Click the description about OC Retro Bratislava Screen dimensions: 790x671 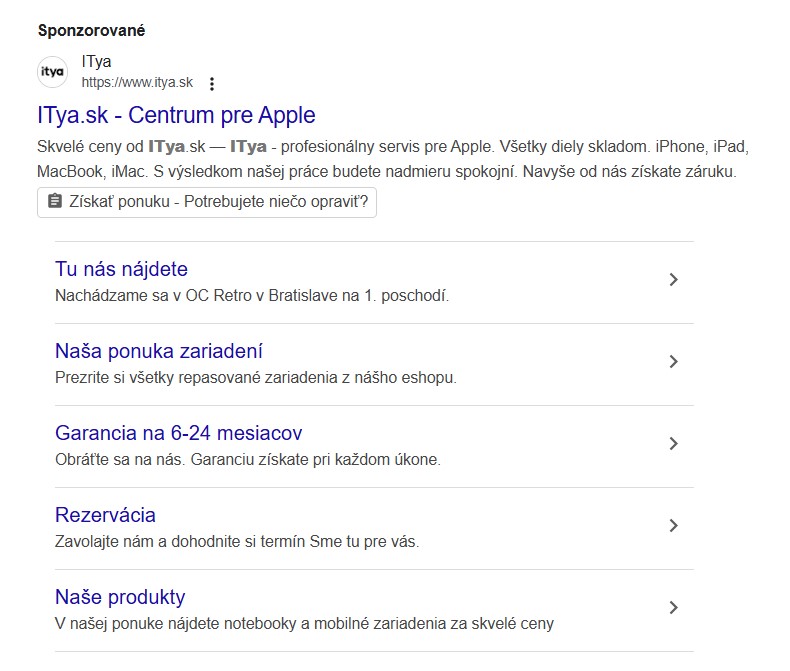coord(252,296)
